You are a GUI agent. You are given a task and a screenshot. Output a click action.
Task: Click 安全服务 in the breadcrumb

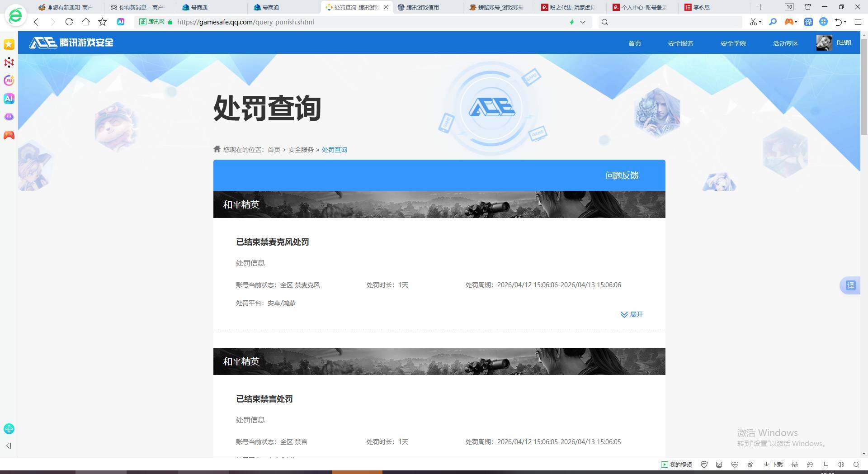pos(301,150)
